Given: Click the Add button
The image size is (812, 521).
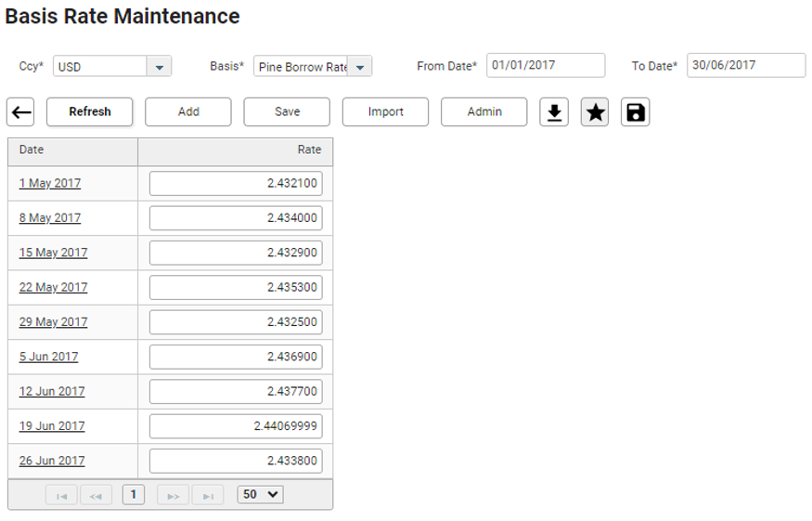Looking at the screenshot, I should (188, 111).
